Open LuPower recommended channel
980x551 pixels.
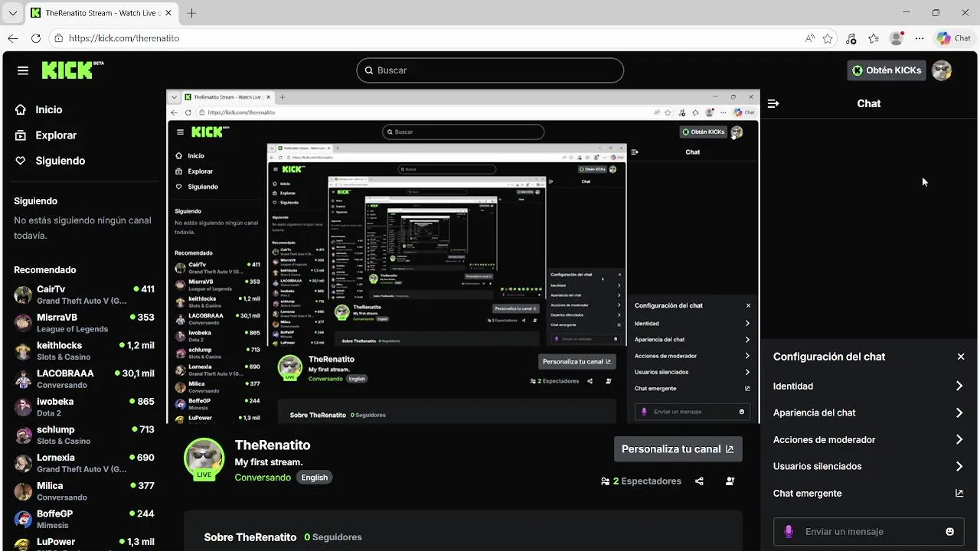tap(84, 543)
